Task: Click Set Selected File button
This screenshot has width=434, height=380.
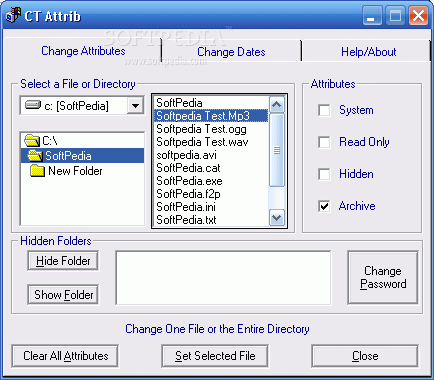Action: coord(215,356)
